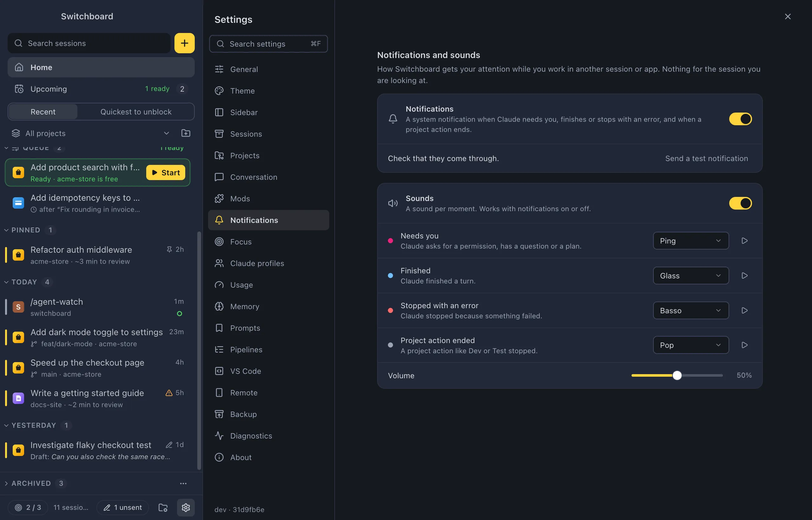Open the Upcoming list
Viewport: 812px width, 520px height.
101,89
